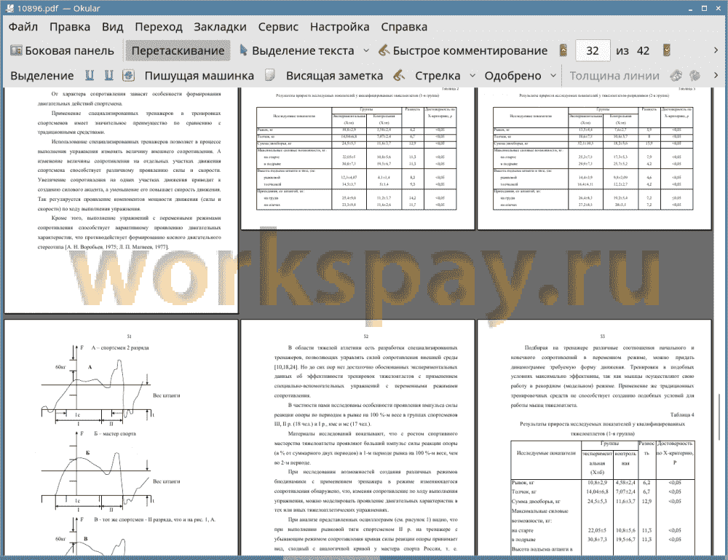Open the Настройка menu
Screen dimensions: 728x560
pos(339,27)
